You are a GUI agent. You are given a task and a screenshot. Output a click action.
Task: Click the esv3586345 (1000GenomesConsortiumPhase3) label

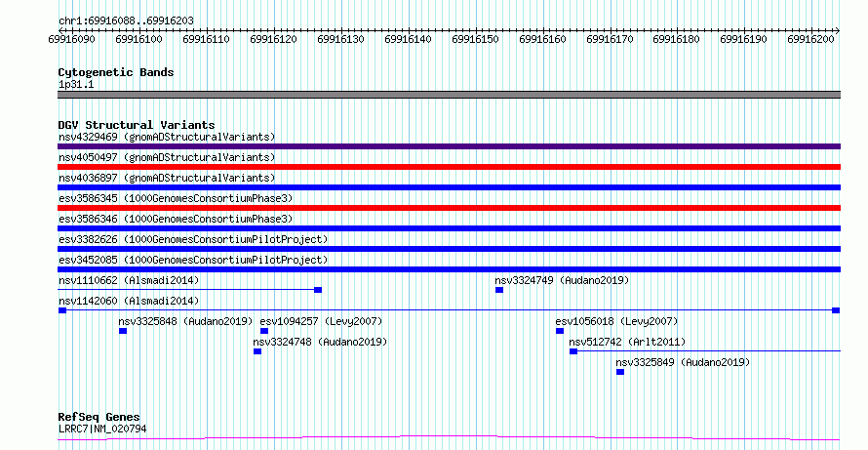click(x=176, y=198)
